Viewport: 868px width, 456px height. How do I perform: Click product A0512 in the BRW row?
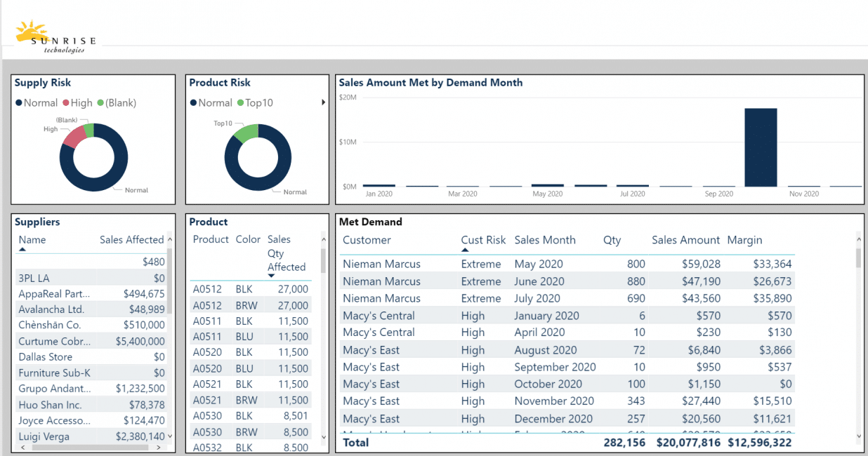(207, 305)
